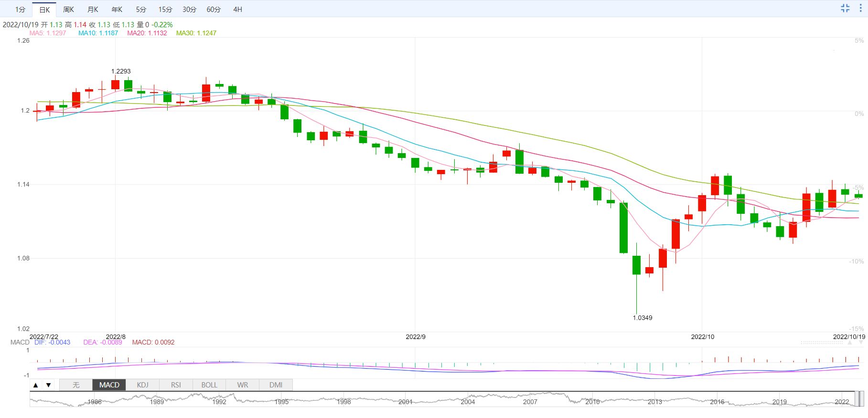Screen dimensions: 868x418
Task: Click the MA5: 1.1297 legend label
Action: click(x=48, y=33)
